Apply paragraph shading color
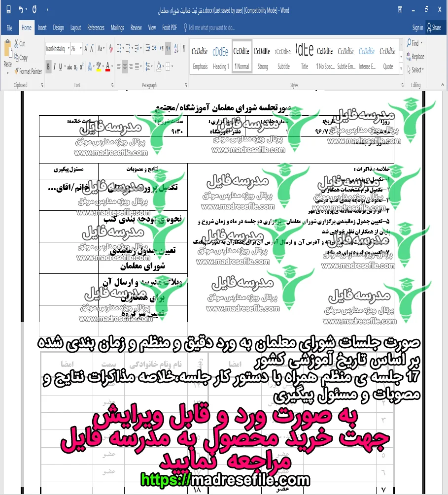Viewport: 448px width, 495px height. point(159,66)
